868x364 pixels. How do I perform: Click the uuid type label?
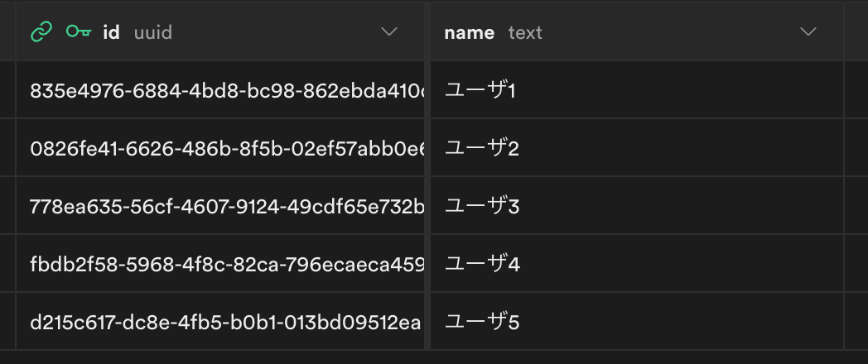[x=152, y=32]
